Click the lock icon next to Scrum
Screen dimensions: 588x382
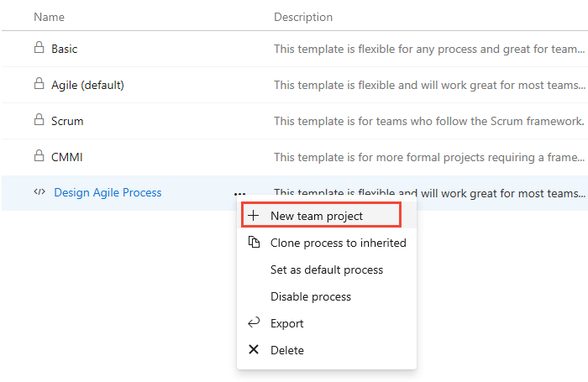(x=38, y=121)
